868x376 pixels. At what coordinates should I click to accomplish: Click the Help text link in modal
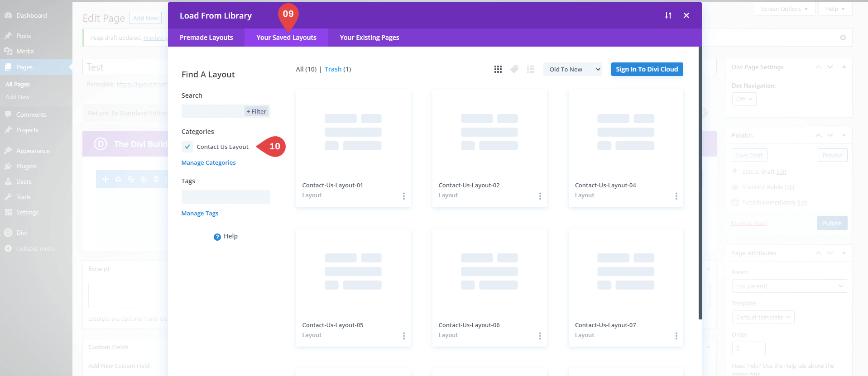click(230, 236)
